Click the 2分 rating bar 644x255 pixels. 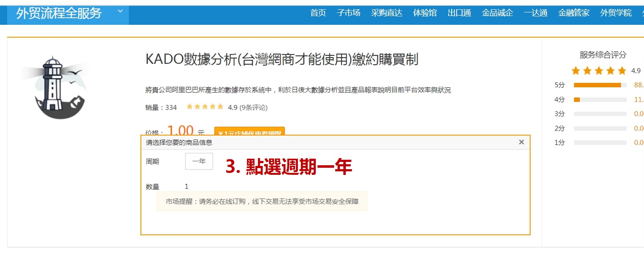pos(600,128)
